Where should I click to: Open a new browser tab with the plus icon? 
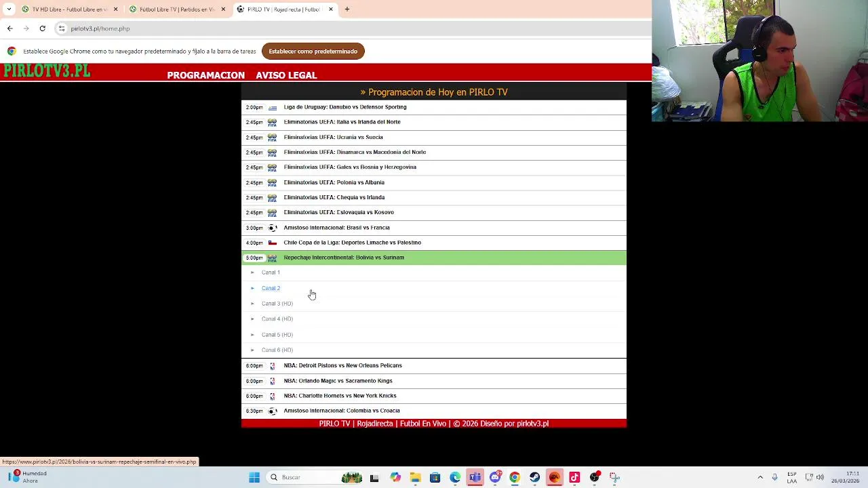(x=347, y=9)
